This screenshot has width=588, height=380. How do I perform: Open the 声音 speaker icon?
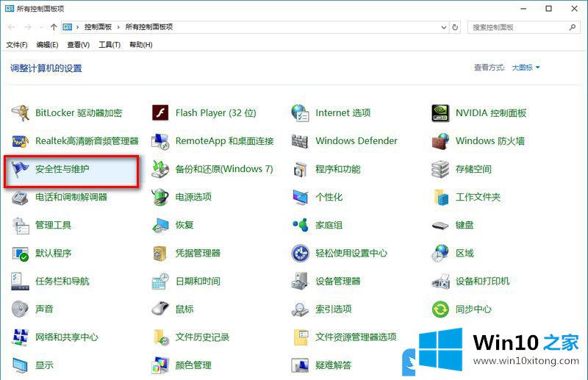pyautogui.click(x=20, y=309)
